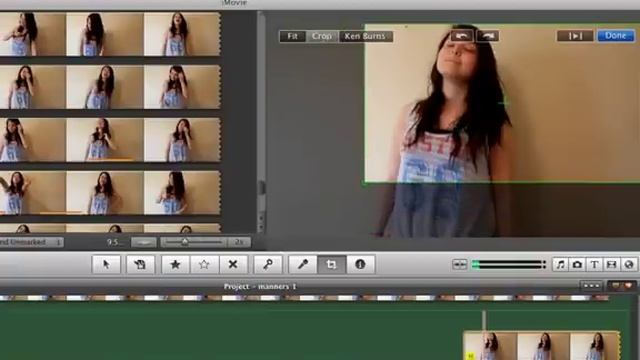The width and height of the screenshot is (640, 360).
Task: Toggle audio skimming button beside level meter
Action: tap(460, 264)
